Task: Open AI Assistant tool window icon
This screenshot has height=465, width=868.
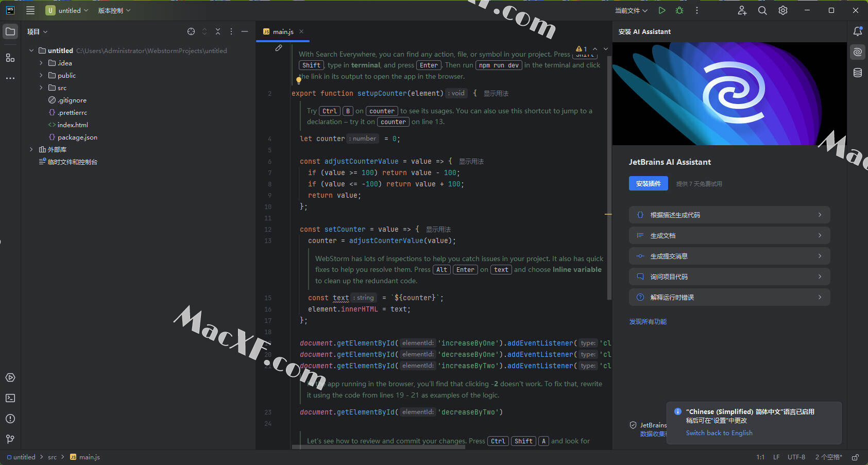Action: [858, 52]
